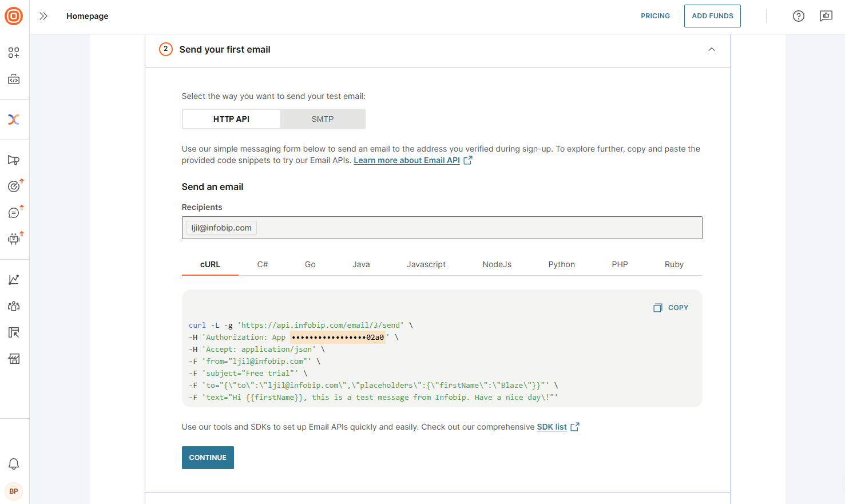This screenshot has width=845, height=504.
Task: Select the Javascript tab
Action: click(426, 264)
